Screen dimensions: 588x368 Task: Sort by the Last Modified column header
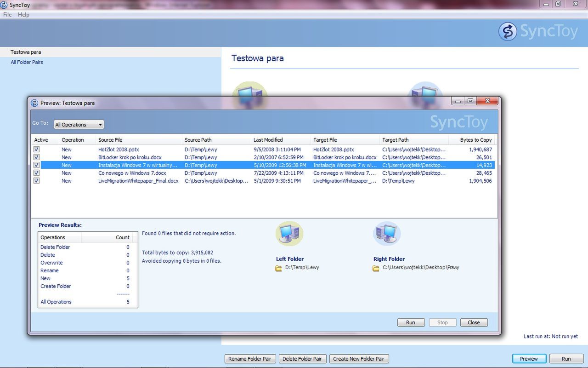281,140
